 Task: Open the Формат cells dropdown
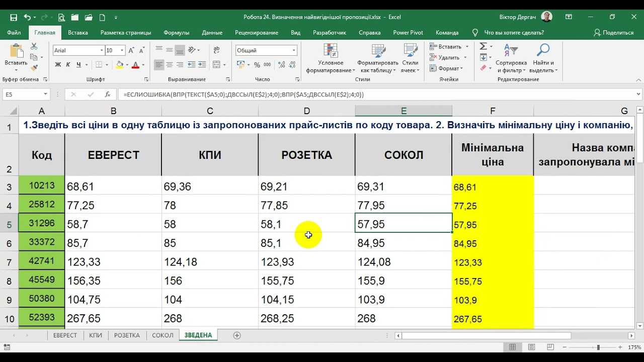447,68
